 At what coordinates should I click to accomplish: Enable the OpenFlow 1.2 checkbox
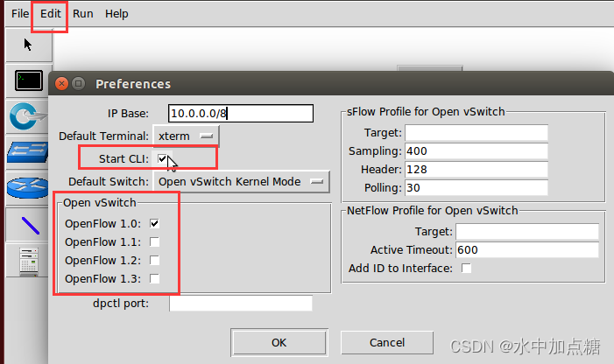(x=154, y=260)
